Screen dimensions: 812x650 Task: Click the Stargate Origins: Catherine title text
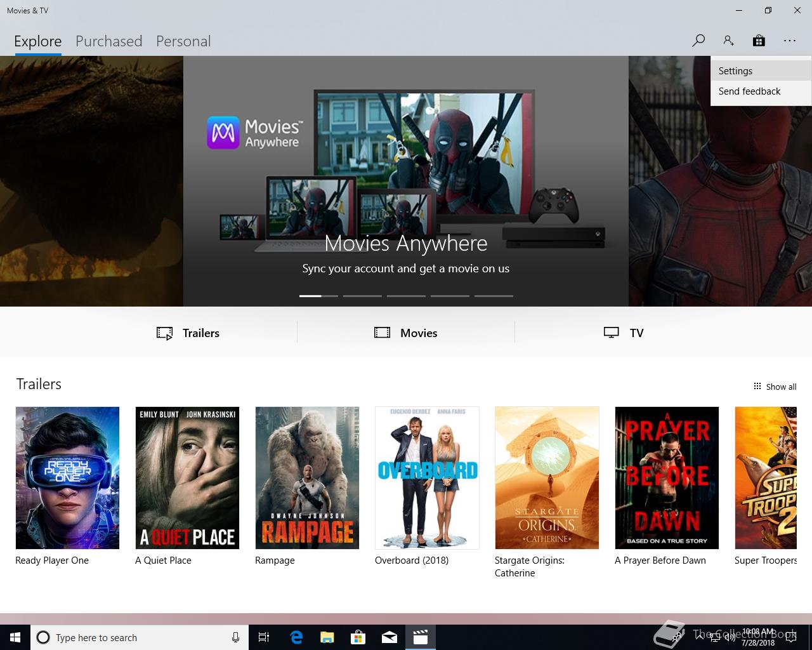(530, 567)
